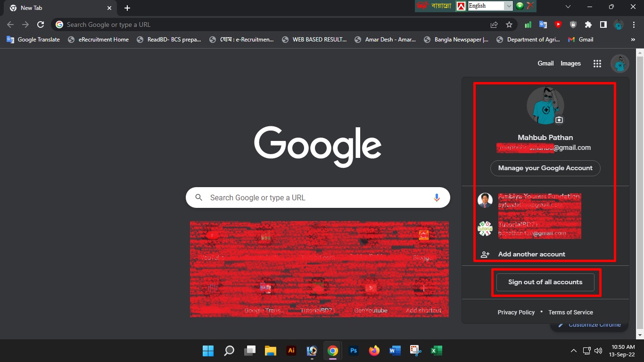Share this page icon in address bar

point(494,25)
